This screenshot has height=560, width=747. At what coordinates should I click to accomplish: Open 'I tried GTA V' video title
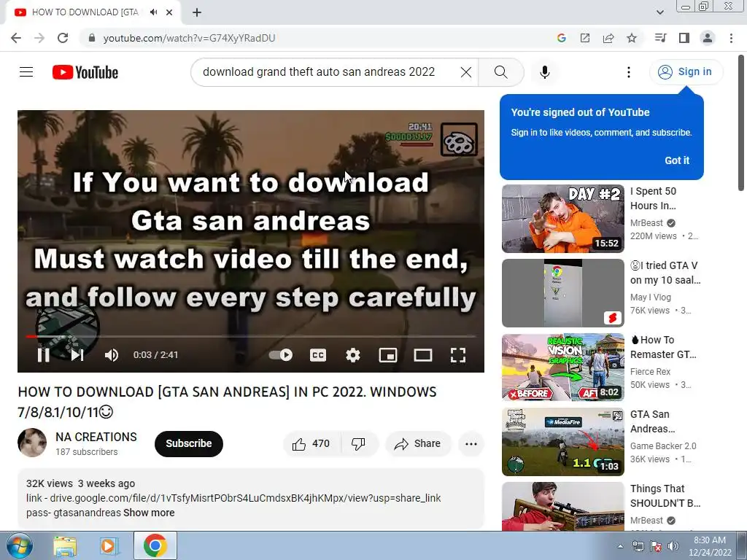tap(665, 273)
